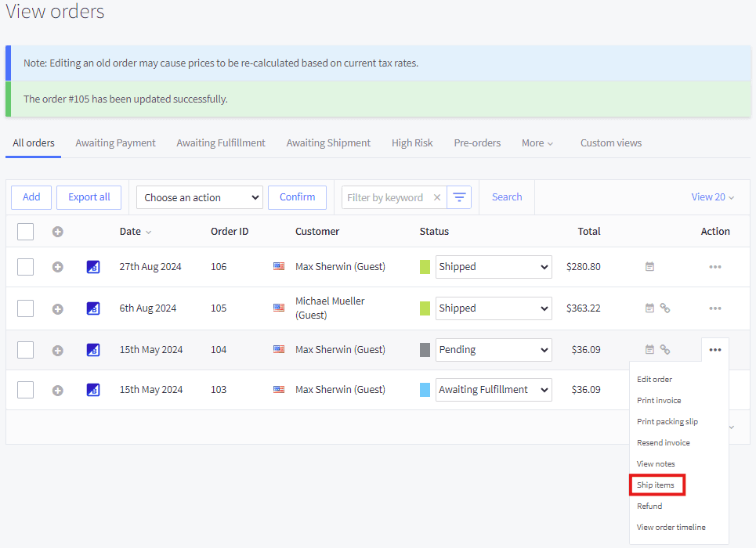Click the blue storefront icon for order 104
The width and height of the screenshot is (756, 548).
coord(93,349)
